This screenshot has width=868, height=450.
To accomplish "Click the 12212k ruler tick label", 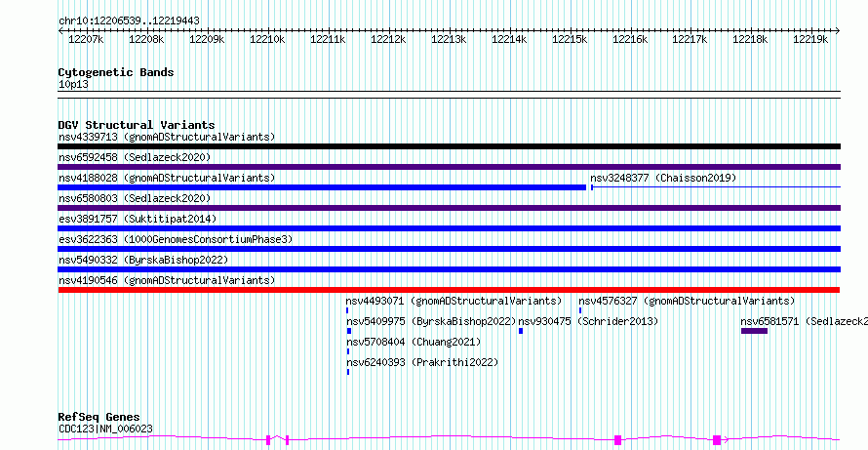I will pos(387,39).
